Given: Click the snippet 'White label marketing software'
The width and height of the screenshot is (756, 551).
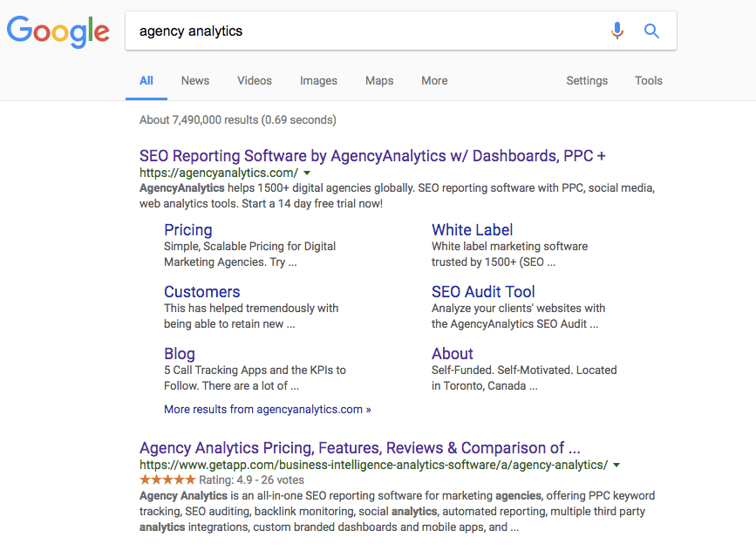Looking at the screenshot, I should [509, 254].
